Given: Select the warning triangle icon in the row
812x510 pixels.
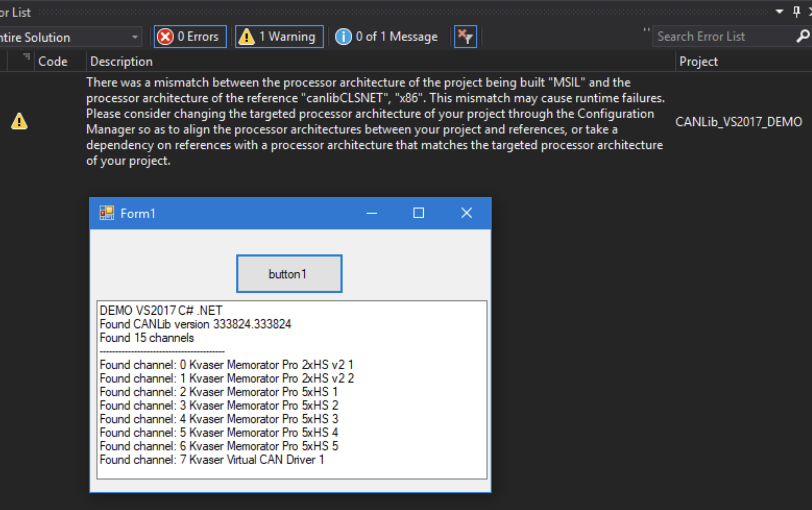Looking at the screenshot, I should 19,121.
